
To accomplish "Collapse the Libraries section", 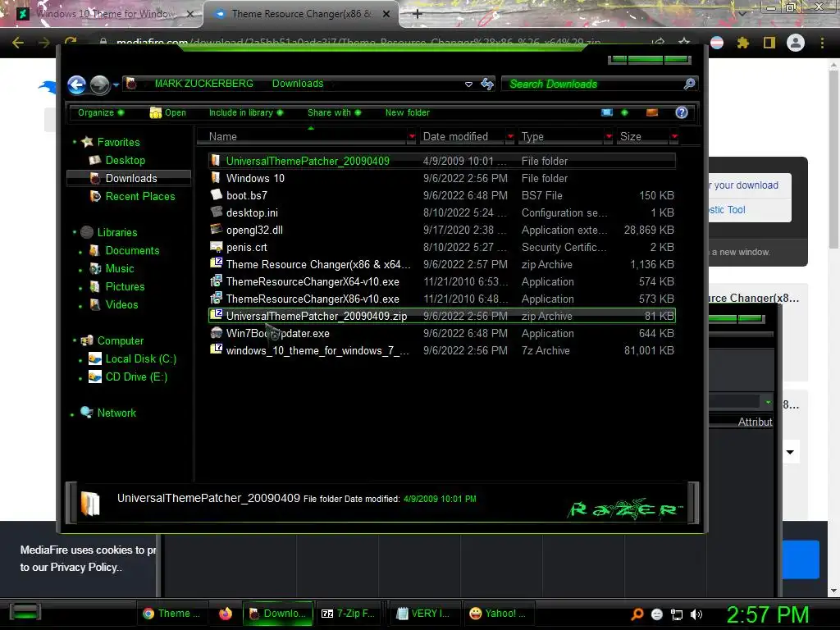I will (x=75, y=232).
